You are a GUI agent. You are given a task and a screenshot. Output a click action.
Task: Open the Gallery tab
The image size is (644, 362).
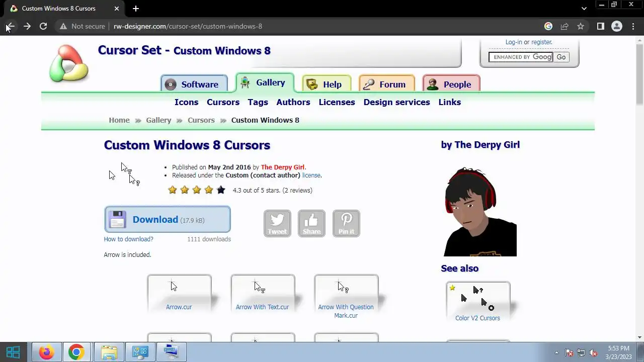(x=265, y=83)
